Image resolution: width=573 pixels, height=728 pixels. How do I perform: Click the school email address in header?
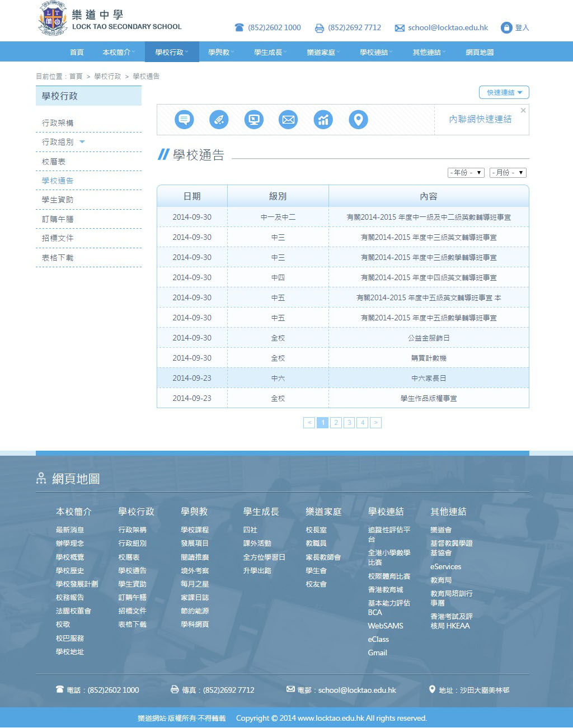448,27
